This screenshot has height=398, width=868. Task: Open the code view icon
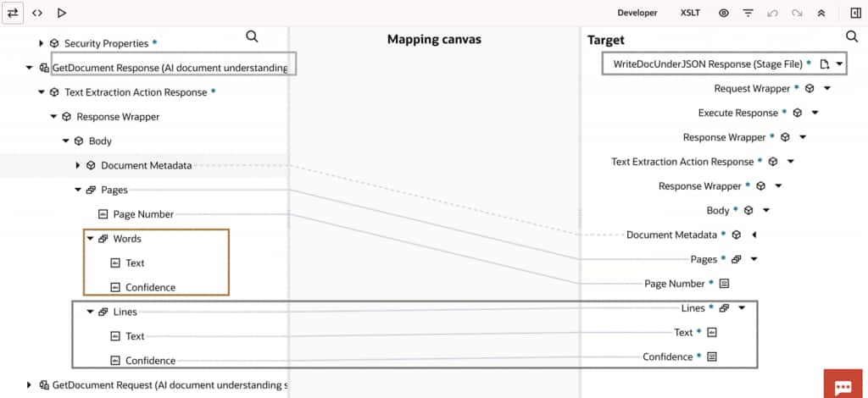pyautogui.click(x=37, y=14)
